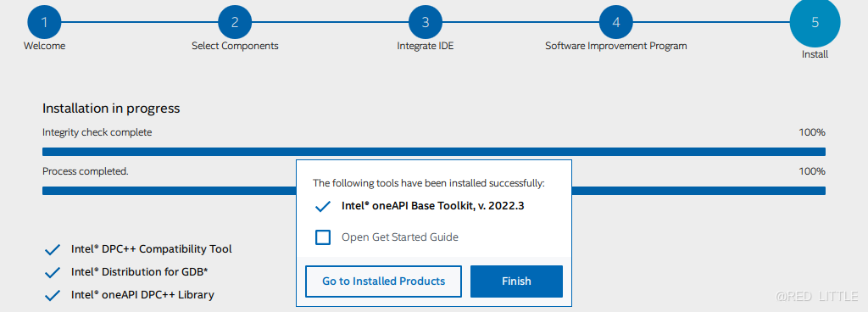Click the Software Improvement Program step label
868x312 pixels.
point(616,46)
